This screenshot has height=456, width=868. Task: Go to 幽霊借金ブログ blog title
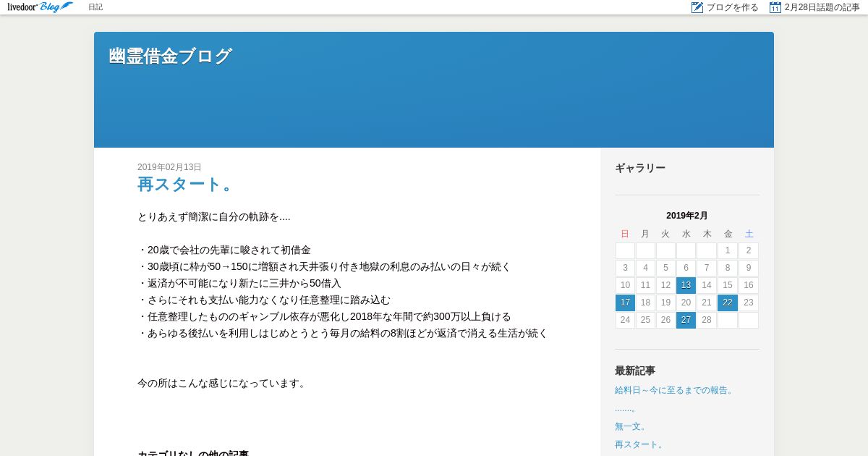170,56
